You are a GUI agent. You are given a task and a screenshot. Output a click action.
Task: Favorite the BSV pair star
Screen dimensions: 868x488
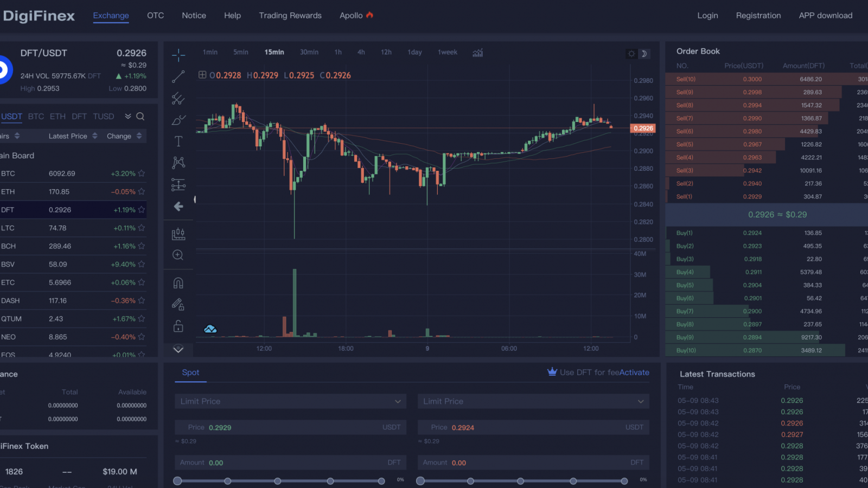142,264
